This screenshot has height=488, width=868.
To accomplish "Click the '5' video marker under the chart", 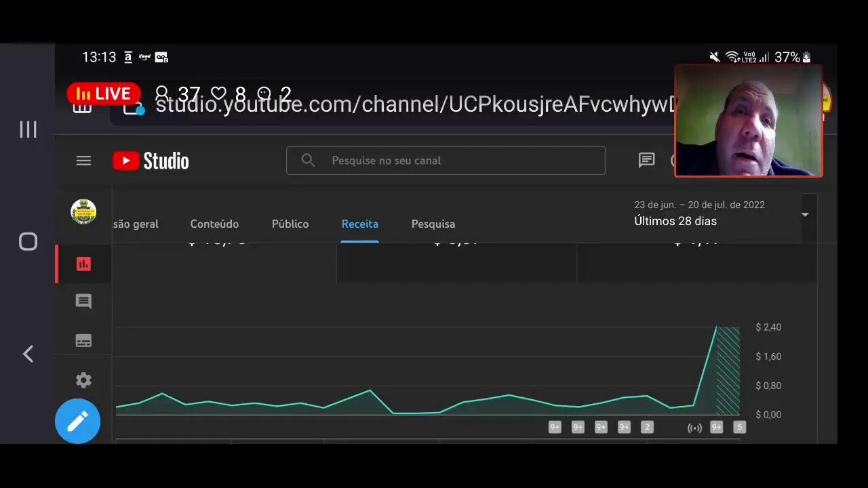I will (740, 427).
